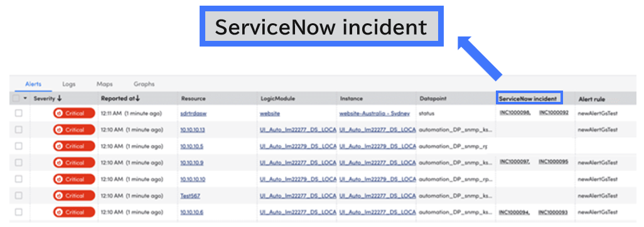The height and width of the screenshot is (227, 644).
Task: Toggle the select-all checkbox in header
Action: [x=16, y=99]
